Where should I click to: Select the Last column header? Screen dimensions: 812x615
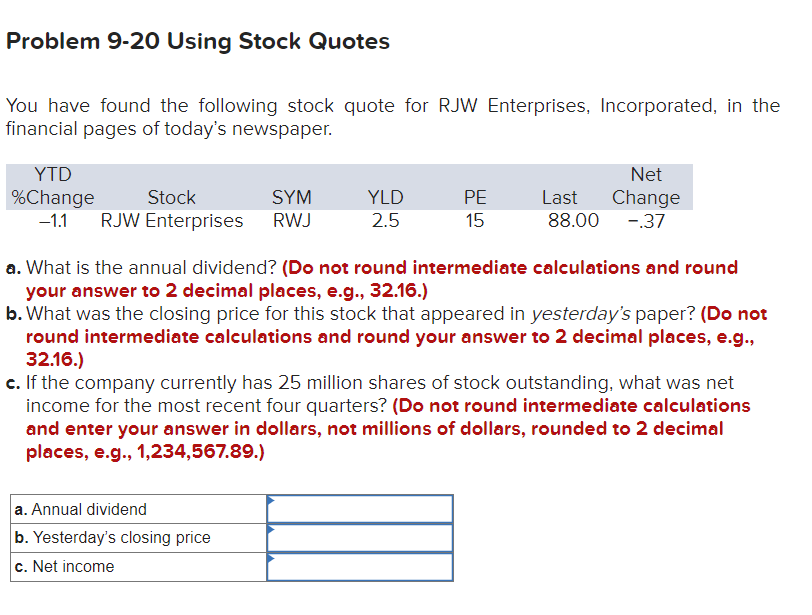click(x=560, y=197)
